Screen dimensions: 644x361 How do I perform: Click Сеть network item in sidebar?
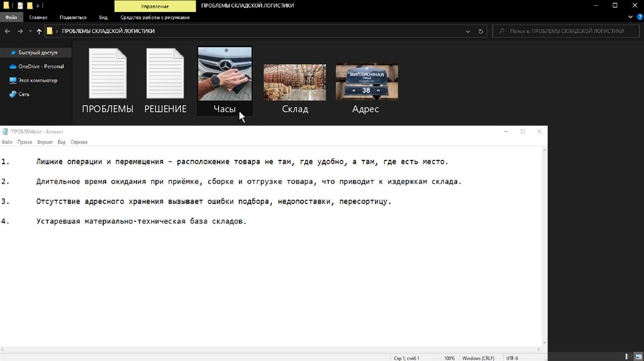[23, 94]
